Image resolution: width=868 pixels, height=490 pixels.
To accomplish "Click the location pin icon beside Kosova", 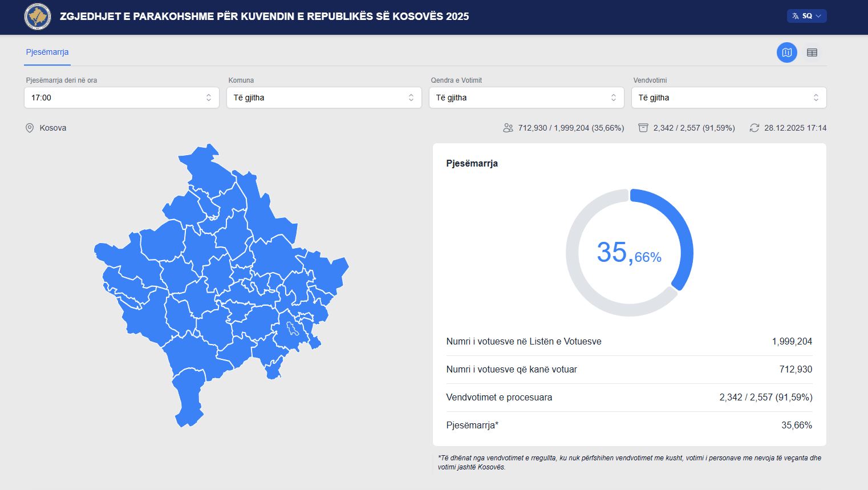I will click(x=30, y=128).
